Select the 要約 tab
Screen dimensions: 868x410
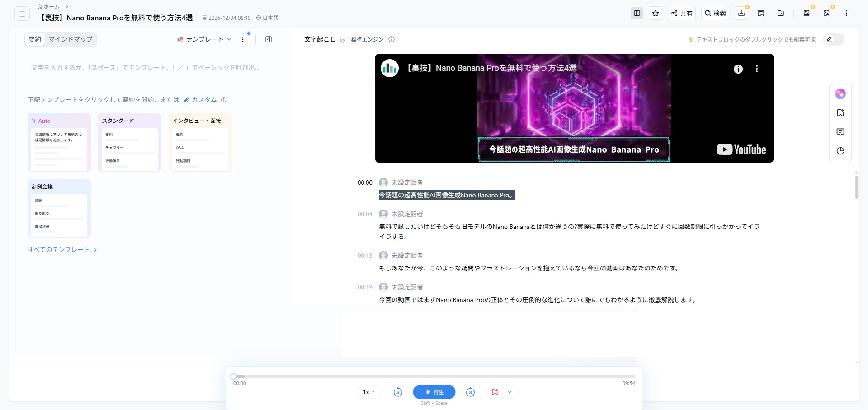[35, 39]
